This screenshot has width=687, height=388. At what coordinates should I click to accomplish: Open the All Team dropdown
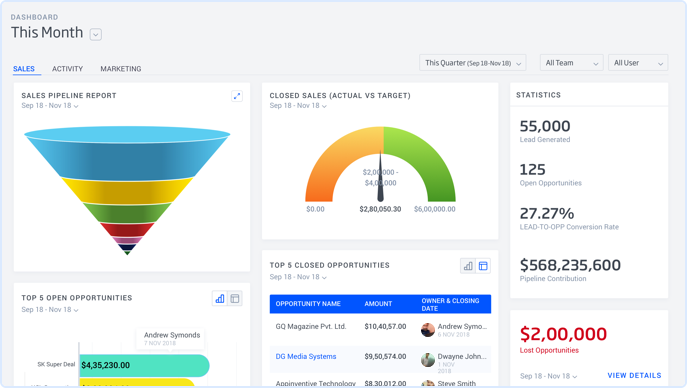pos(571,63)
